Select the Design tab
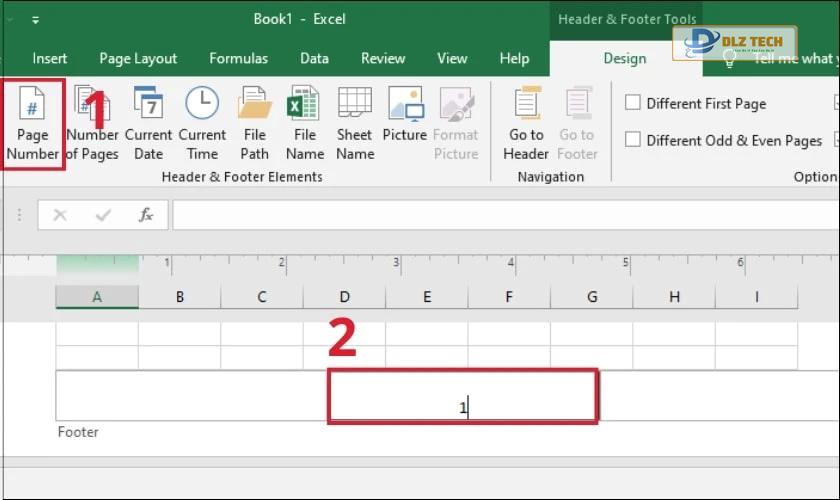The width and height of the screenshot is (840, 500). point(625,58)
